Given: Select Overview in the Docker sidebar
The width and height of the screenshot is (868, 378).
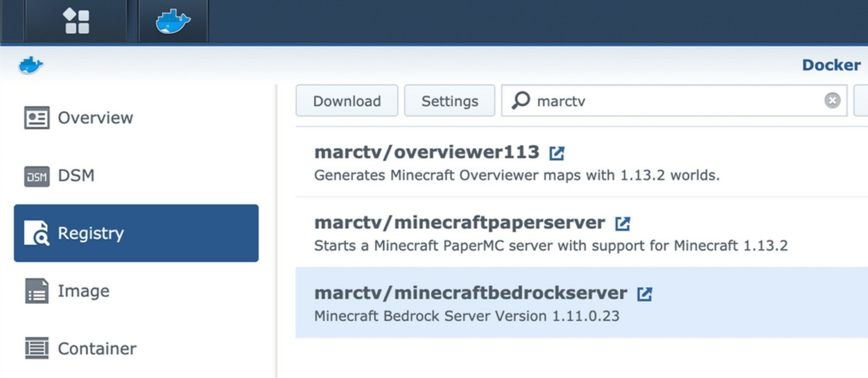Looking at the screenshot, I should coord(94,118).
